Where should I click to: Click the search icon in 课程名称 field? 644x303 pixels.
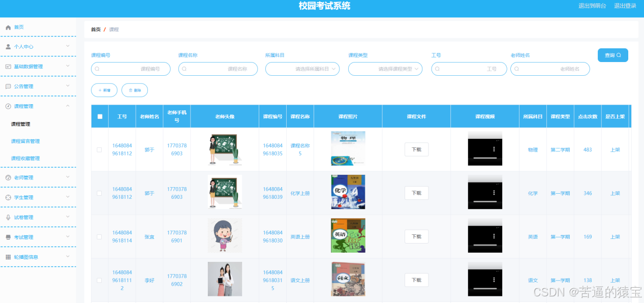tap(185, 69)
